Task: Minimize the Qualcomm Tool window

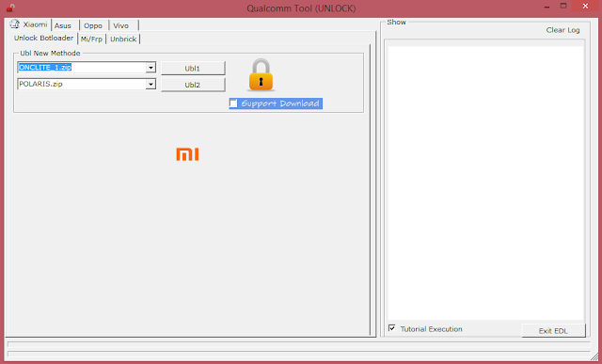Action: (x=547, y=7)
